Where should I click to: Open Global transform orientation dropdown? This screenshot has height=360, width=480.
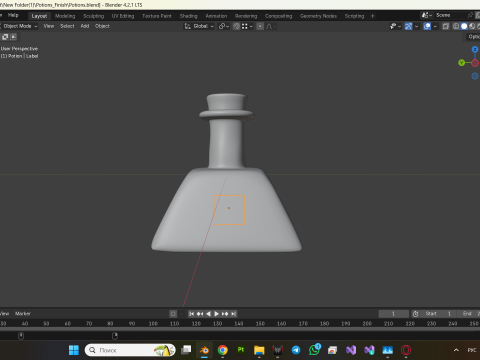(199, 26)
